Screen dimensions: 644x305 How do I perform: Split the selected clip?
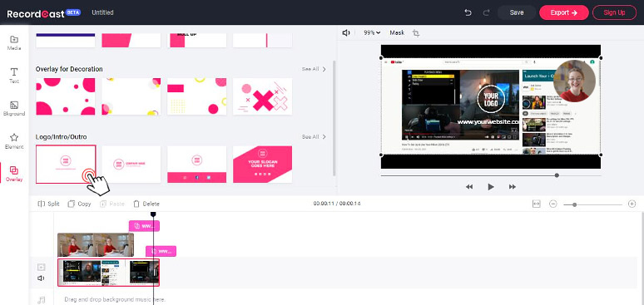[48, 204]
